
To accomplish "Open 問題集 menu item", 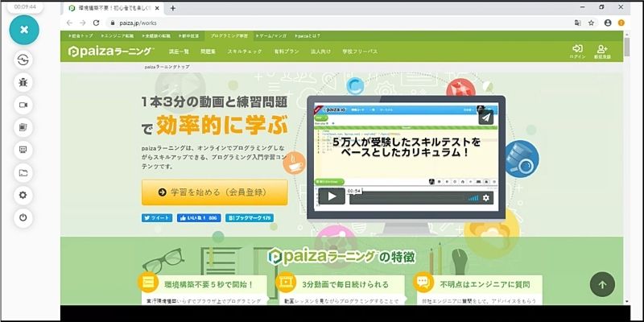I will (x=208, y=52).
